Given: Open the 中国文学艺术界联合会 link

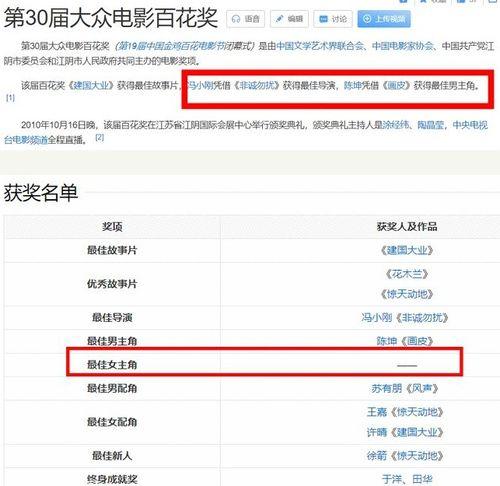Looking at the screenshot, I should tap(320, 46).
